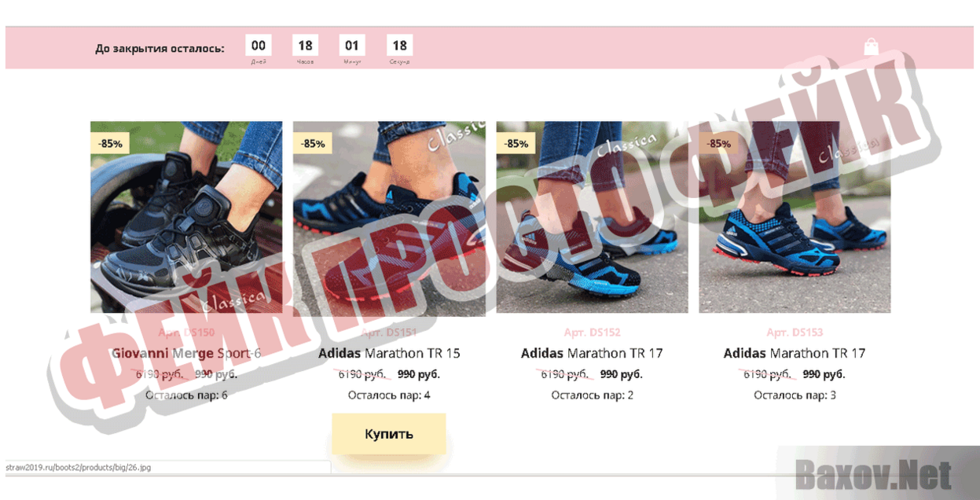The width and height of the screenshot is (980, 500).
Task: Click the Арт. DS153 article label
Action: pyautogui.click(x=795, y=333)
